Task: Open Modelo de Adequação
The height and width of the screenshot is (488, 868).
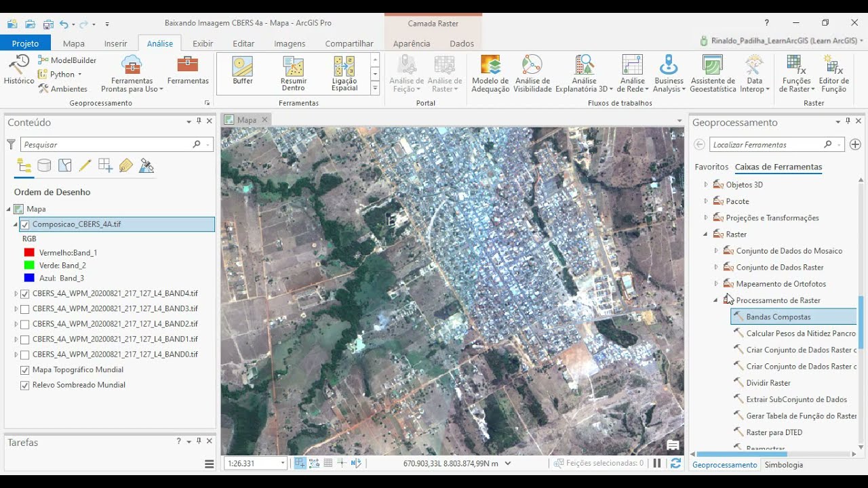Action: [490, 74]
